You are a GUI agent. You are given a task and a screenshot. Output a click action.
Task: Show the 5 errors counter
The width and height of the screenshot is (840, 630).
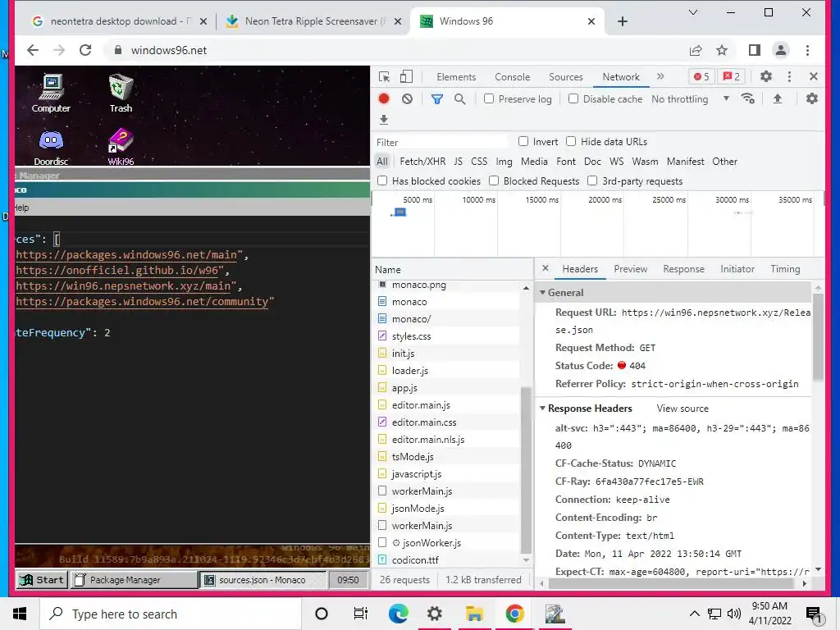[x=701, y=76]
